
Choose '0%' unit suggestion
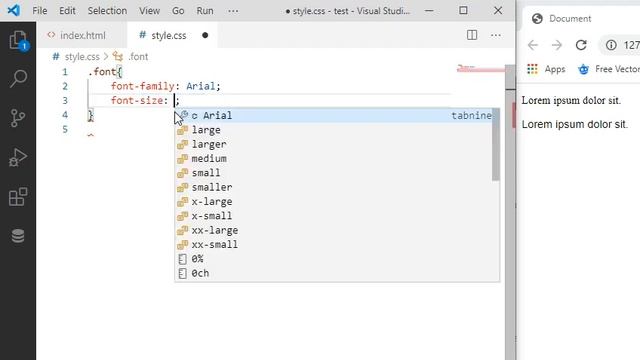tap(334, 259)
